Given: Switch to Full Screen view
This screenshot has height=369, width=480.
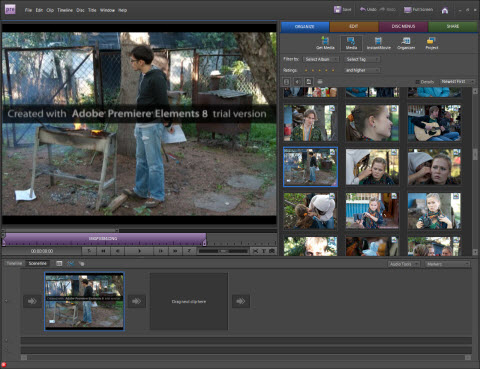Looking at the screenshot, I should point(418,9).
